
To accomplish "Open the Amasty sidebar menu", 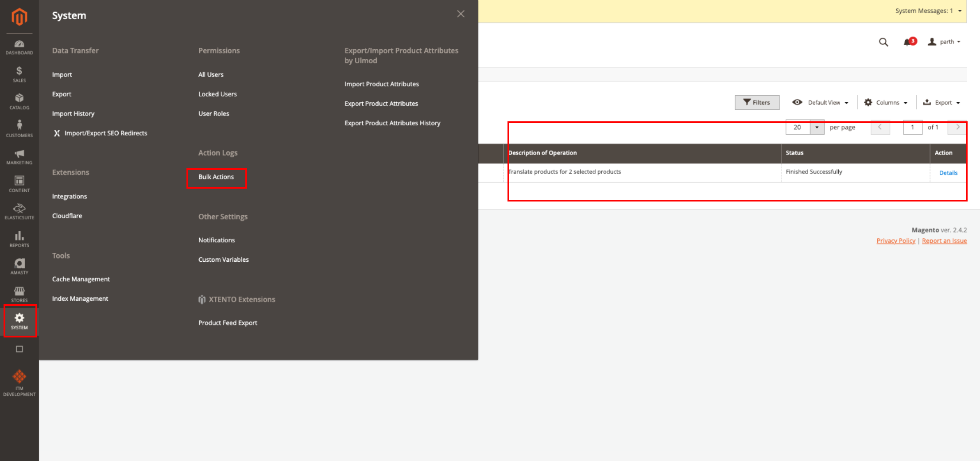I will pos(19,267).
